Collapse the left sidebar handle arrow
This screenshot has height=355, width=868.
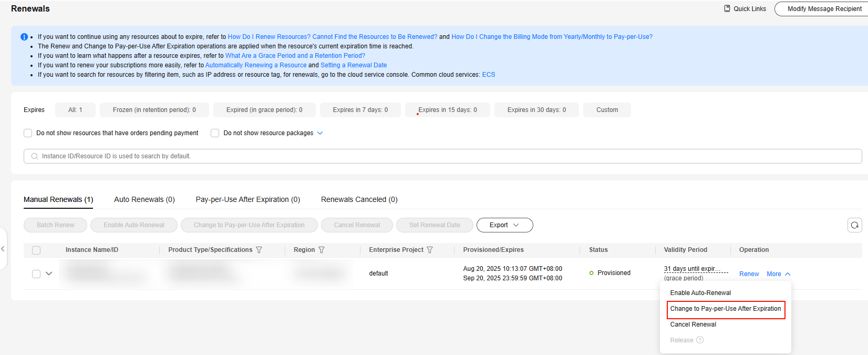click(x=3, y=249)
